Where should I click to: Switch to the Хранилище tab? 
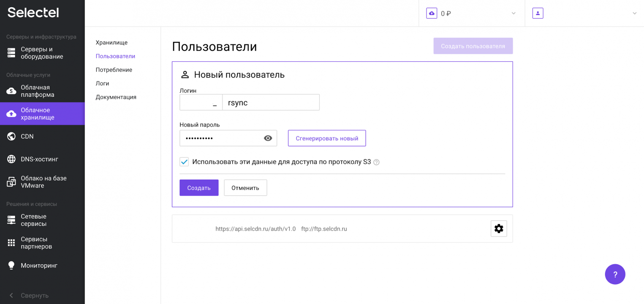pyautogui.click(x=111, y=42)
